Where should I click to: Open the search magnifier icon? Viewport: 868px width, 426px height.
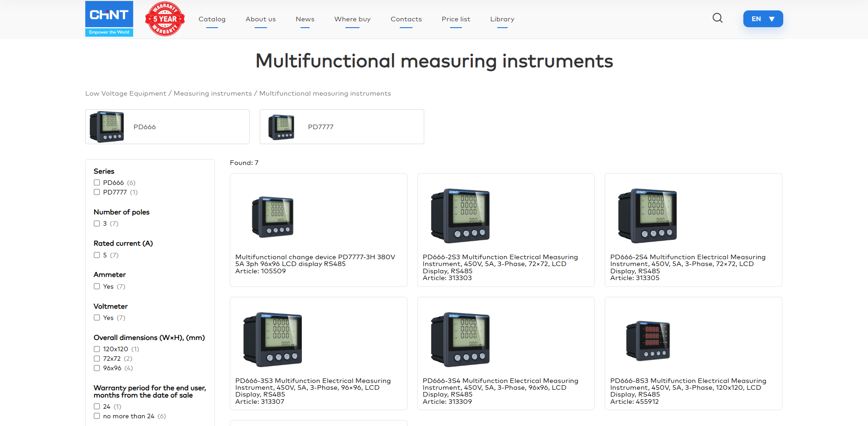pyautogui.click(x=718, y=18)
